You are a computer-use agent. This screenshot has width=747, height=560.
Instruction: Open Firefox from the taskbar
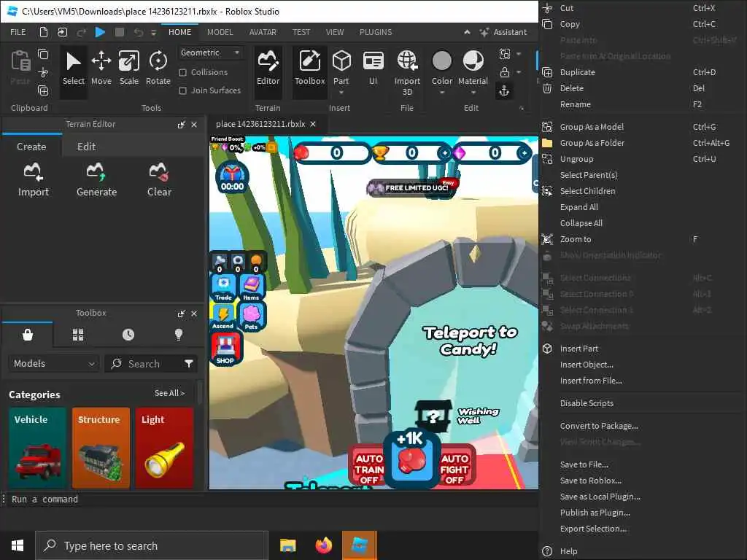click(x=323, y=545)
